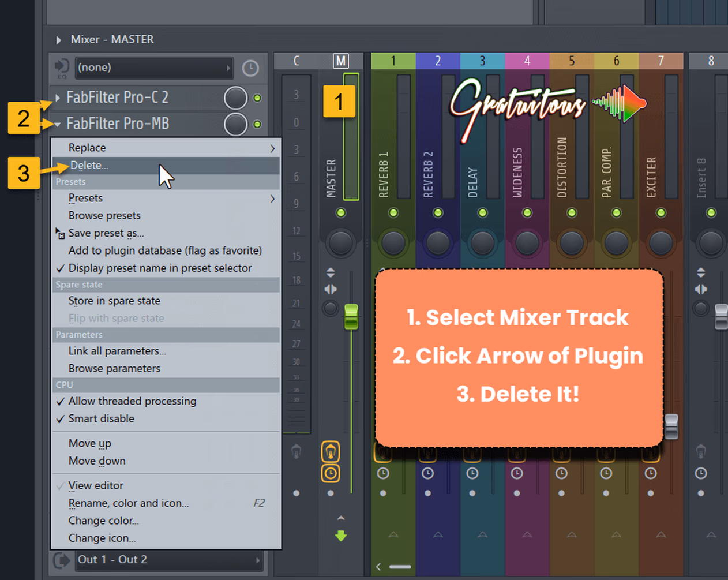Toggle Smart disable option
Screen dimensions: 728x580
tap(166, 418)
